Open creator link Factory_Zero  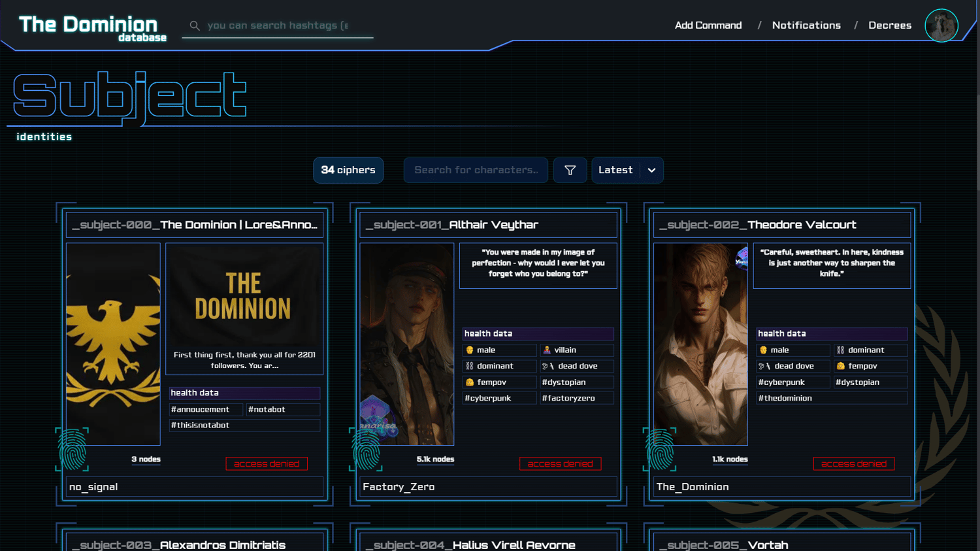[399, 487]
